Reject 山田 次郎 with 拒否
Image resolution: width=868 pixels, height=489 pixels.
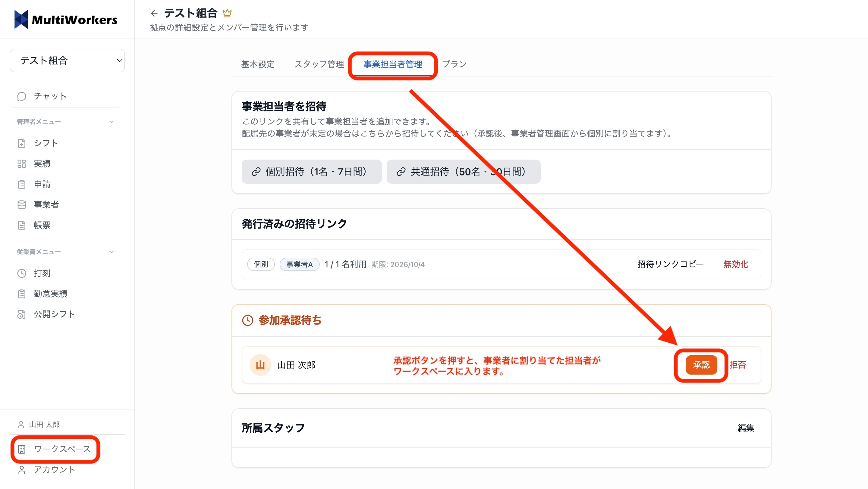737,365
